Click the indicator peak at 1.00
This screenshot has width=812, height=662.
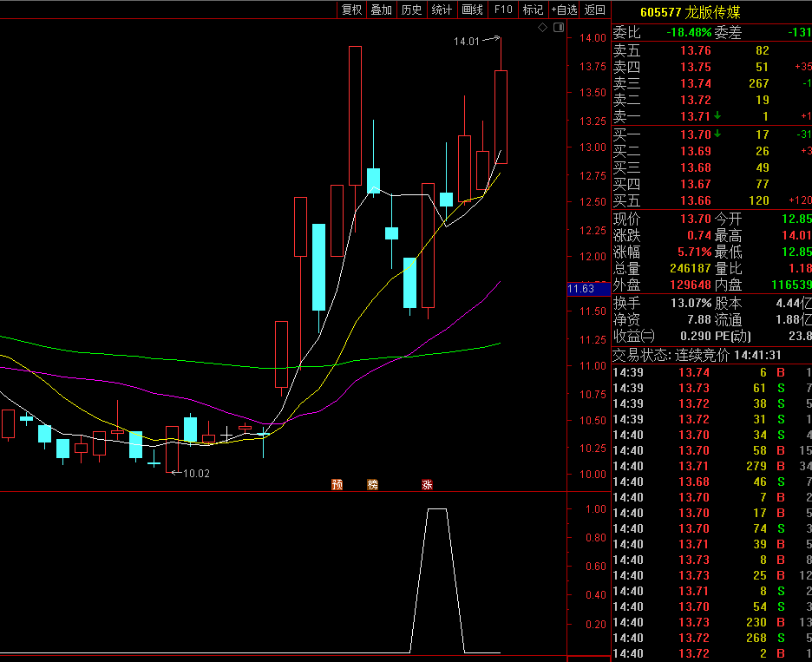(436, 509)
